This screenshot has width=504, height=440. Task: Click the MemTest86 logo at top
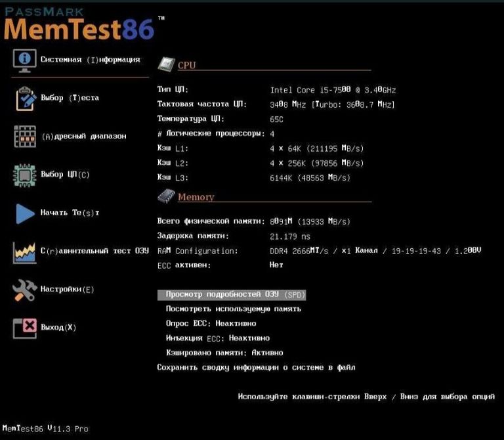pos(79,25)
